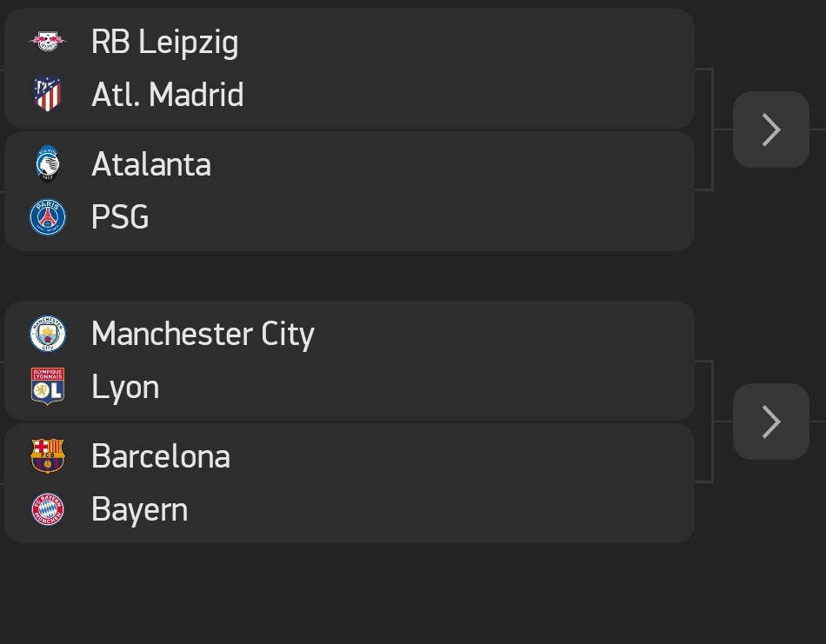
Task: Expand the upper bracket next-round arrow
Action: (771, 129)
